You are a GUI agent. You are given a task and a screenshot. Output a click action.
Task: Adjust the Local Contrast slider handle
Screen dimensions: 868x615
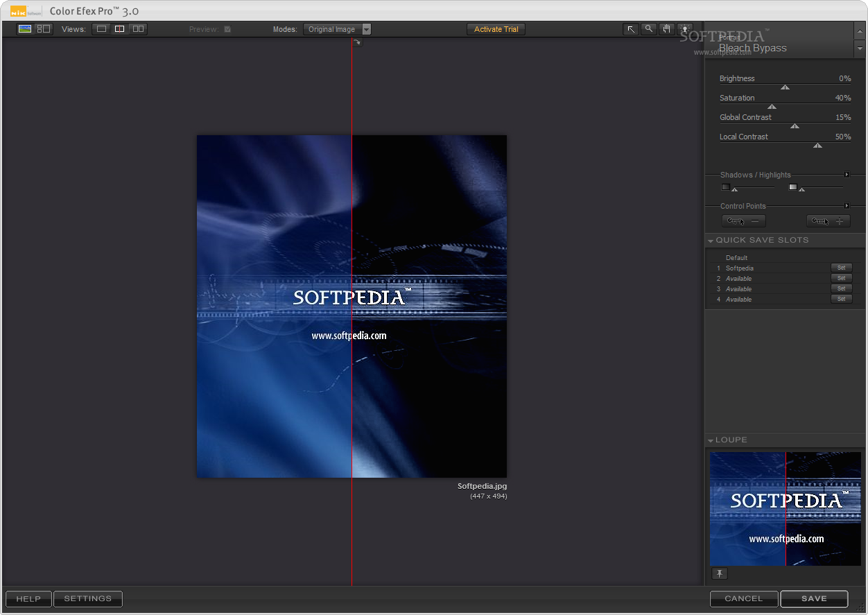[817, 146]
